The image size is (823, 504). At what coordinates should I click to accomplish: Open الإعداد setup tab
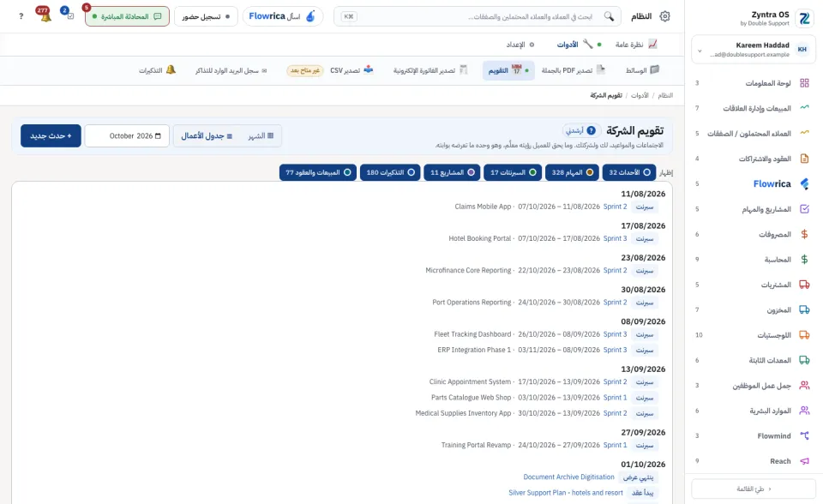520,45
